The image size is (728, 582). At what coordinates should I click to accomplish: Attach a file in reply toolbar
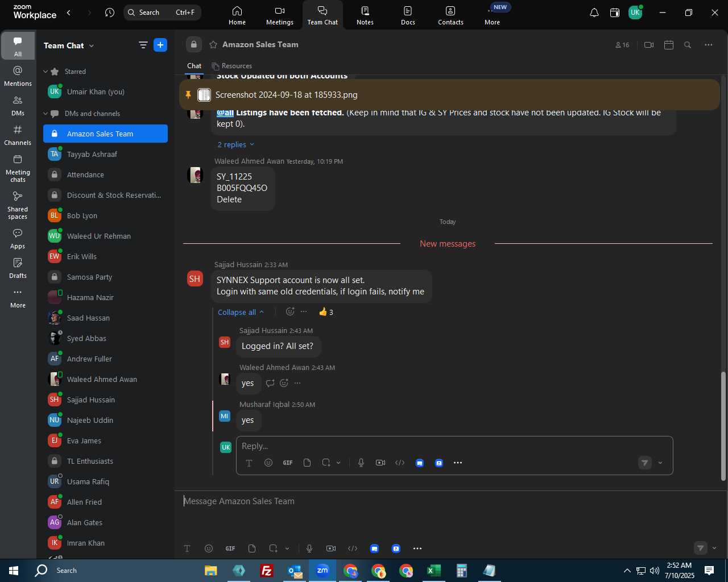coord(307,463)
